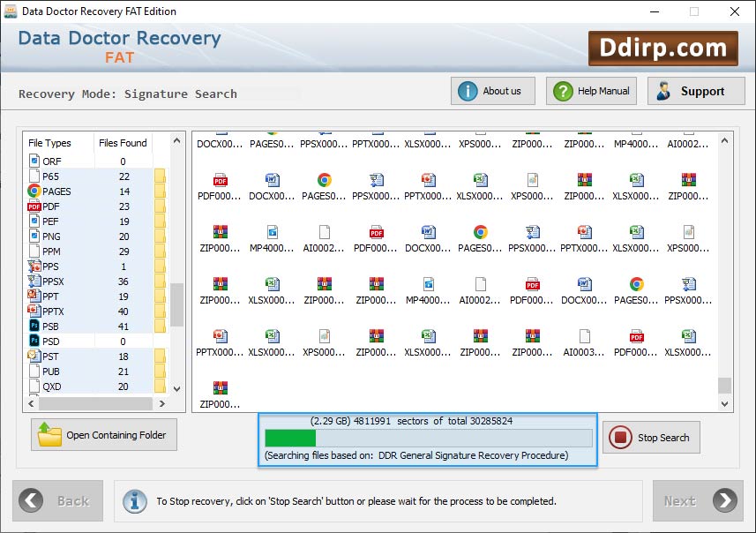Click Open Containing Folder button
The width and height of the screenshot is (756, 533).
(104, 434)
